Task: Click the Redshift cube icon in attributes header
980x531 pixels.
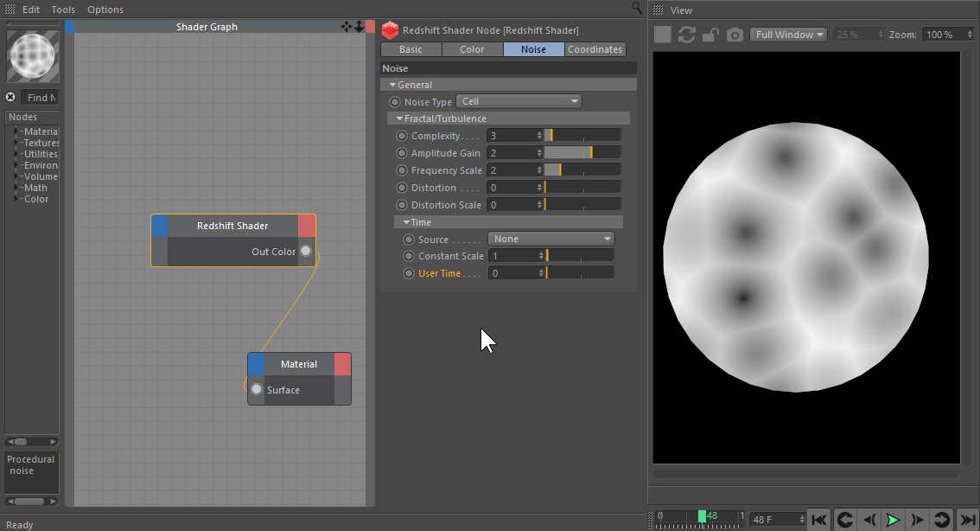Action: tap(390, 30)
